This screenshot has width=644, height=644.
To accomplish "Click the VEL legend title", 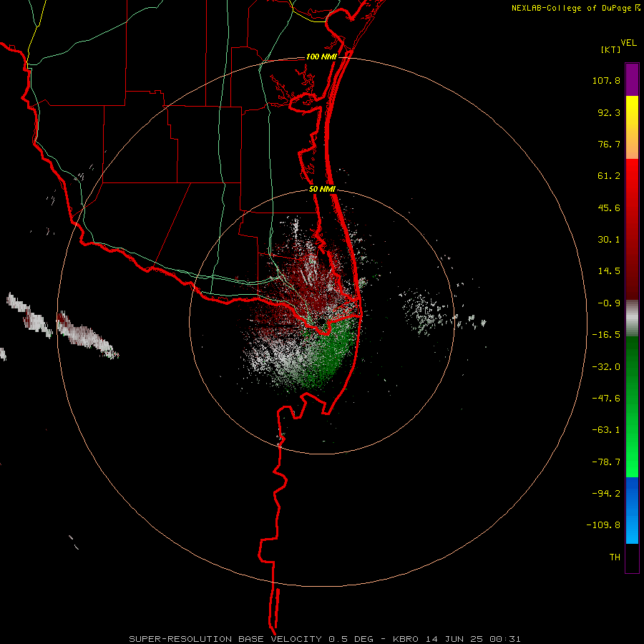I will (628, 43).
